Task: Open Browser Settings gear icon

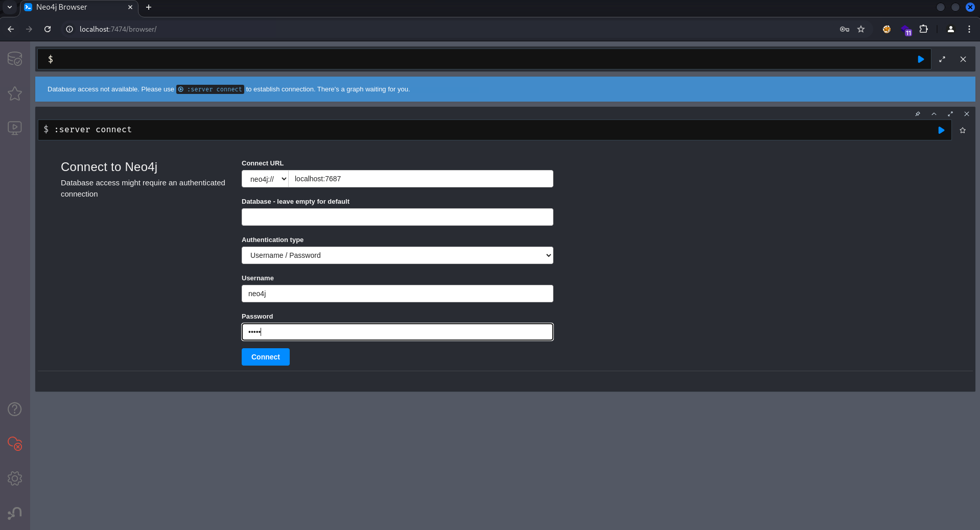Action: (x=15, y=478)
